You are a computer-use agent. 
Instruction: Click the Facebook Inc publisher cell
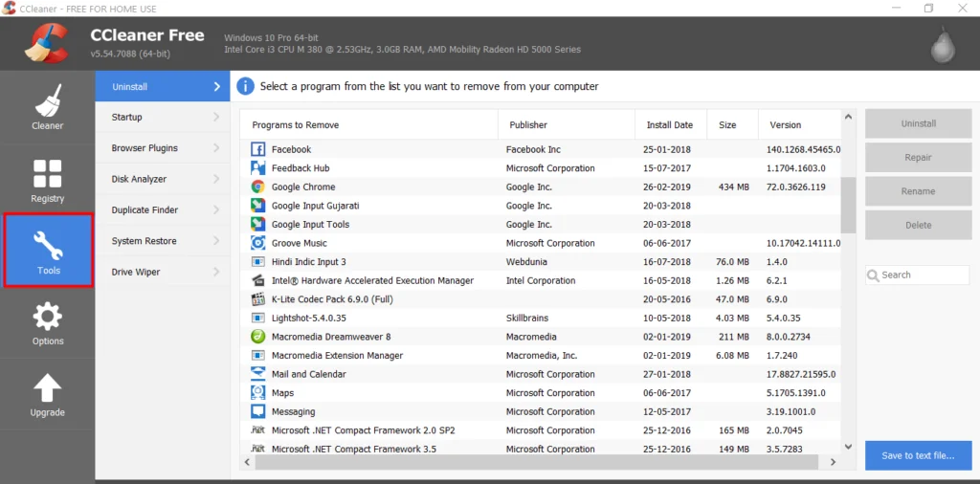pyautogui.click(x=533, y=149)
